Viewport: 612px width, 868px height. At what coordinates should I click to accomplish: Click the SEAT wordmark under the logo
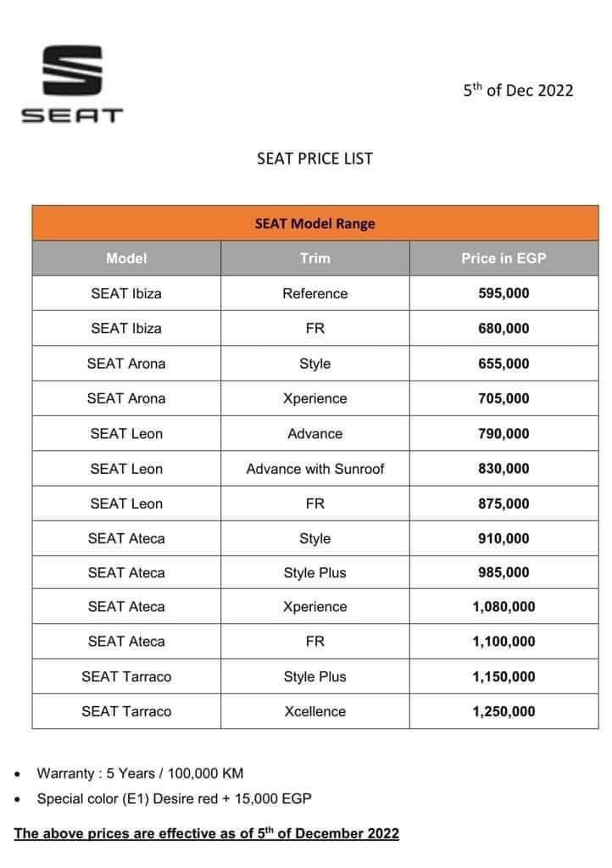point(72,115)
